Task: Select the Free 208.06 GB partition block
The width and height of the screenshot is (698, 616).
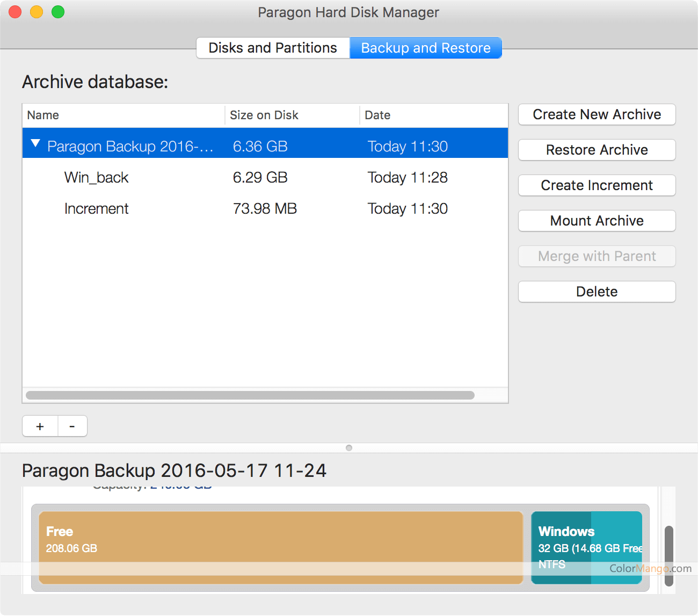Action: pos(281,547)
